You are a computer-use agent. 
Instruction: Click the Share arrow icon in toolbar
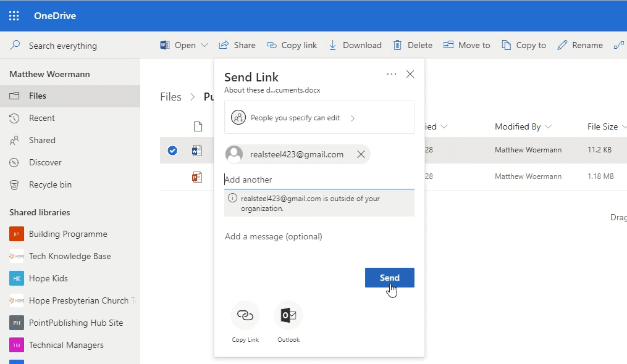click(224, 45)
